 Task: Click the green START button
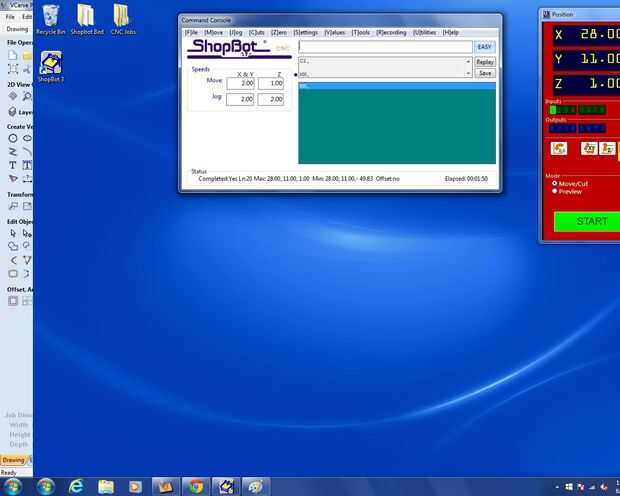pos(587,221)
